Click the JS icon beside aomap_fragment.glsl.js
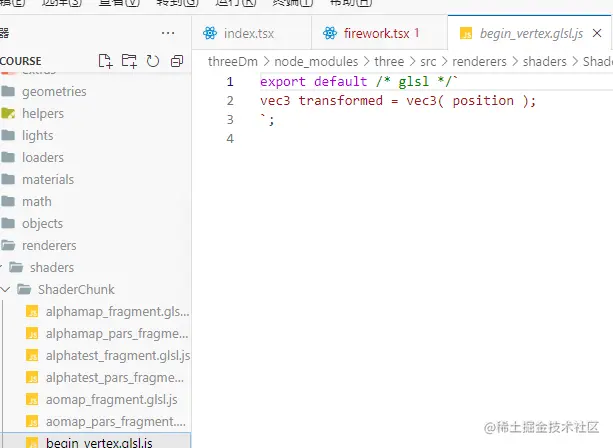This screenshot has width=613, height=448. coord(32,400)
